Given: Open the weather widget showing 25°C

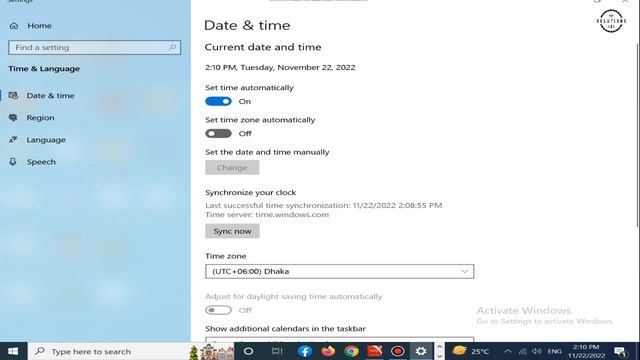Looking at the screenshot, I should tap(470, 351).
